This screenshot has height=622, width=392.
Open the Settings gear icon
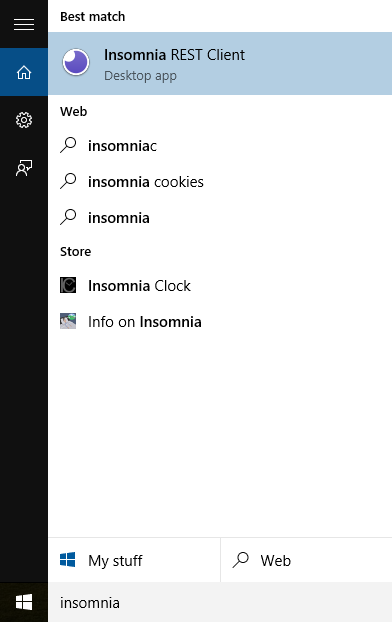[x=24, y=120]
